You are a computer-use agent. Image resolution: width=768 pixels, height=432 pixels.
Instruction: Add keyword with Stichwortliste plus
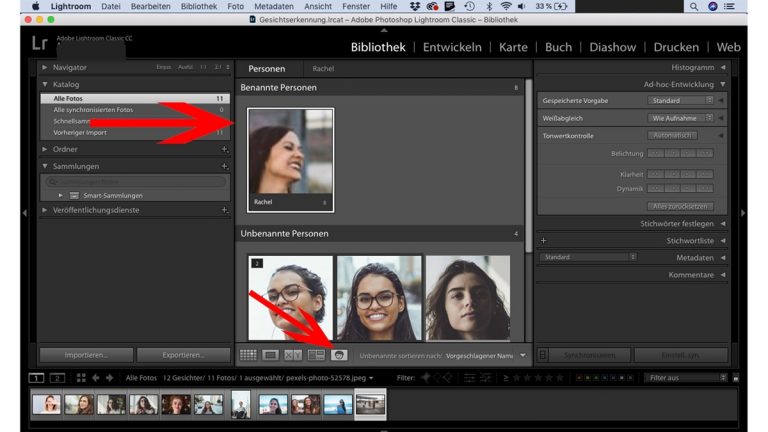point(543,240)
